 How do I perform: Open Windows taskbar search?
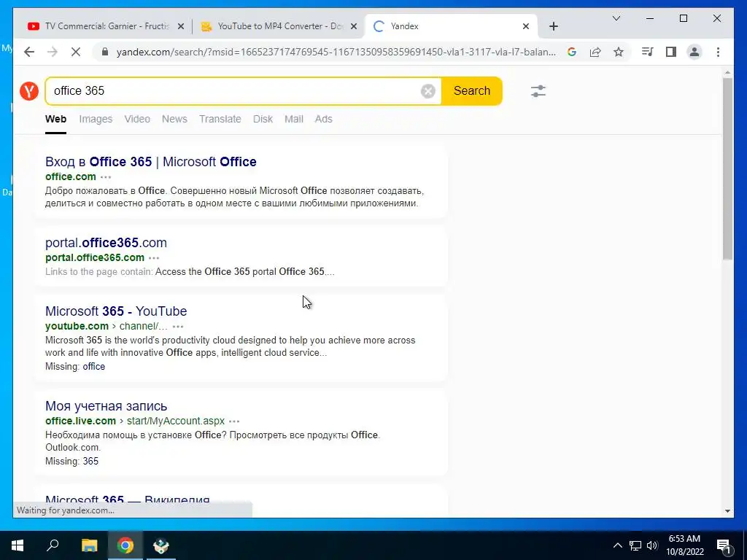coord(53,545)
